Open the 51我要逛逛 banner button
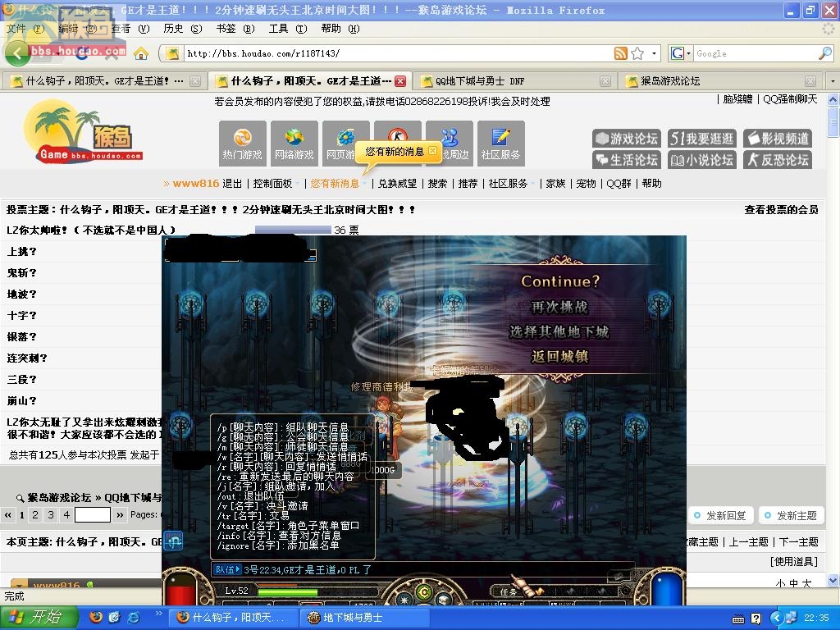Image resolution: width=840 pixels, height=630 pixels. point(702,139)
